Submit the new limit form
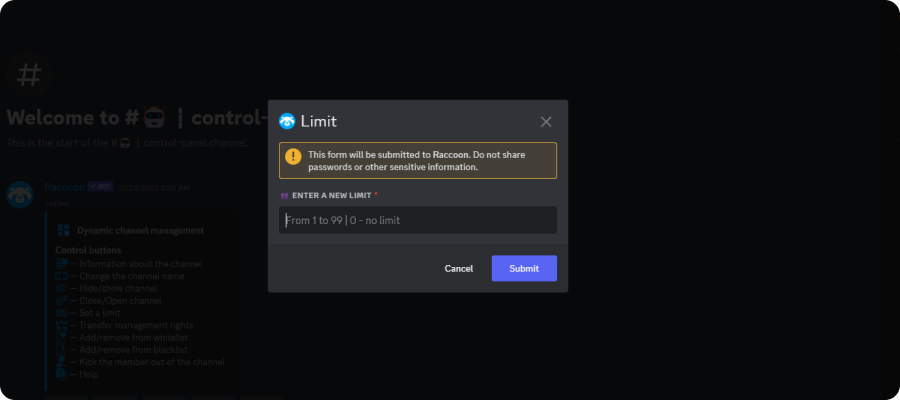900x400 pixels. [x=524, y=269]
